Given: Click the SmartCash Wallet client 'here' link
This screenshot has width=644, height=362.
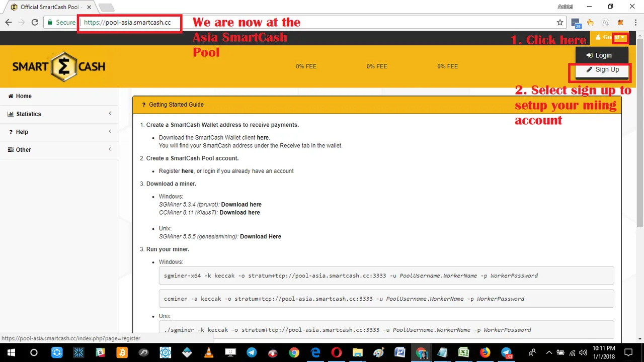Looking at the screenshot, I should pos(263,138).
